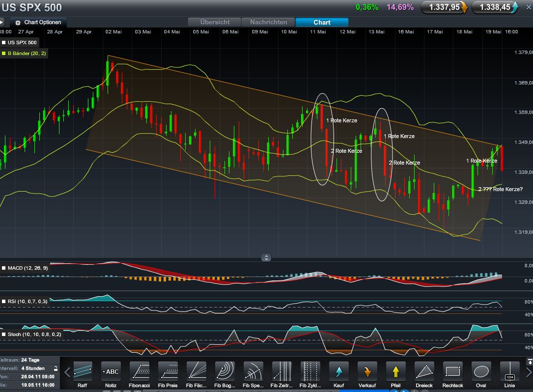This screenshot has height=392, width=533.
Task: Click the sell price 1.337,95 button
Action: pos(444,7)
